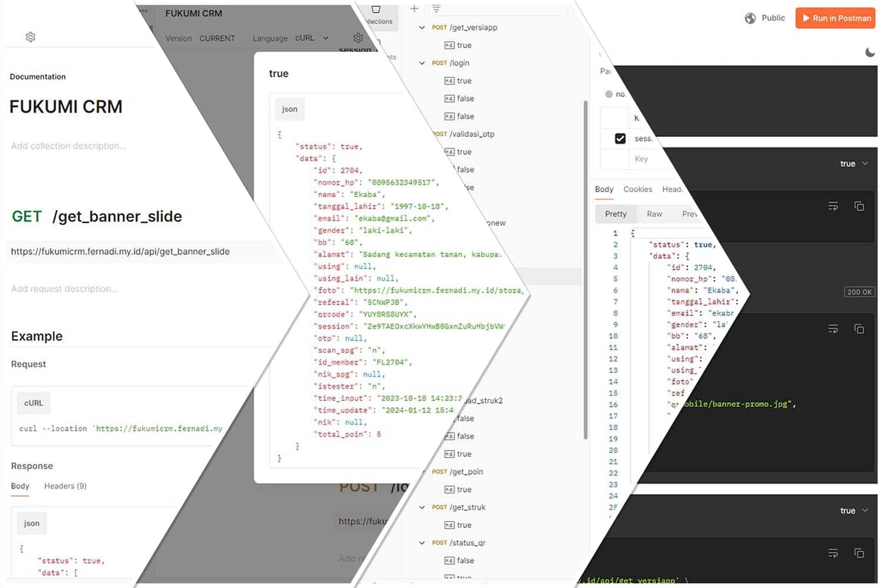Screen dimensions: 882x588
Task: Open the true example under /get_versiapp
Action: click(x=458, y=45)
